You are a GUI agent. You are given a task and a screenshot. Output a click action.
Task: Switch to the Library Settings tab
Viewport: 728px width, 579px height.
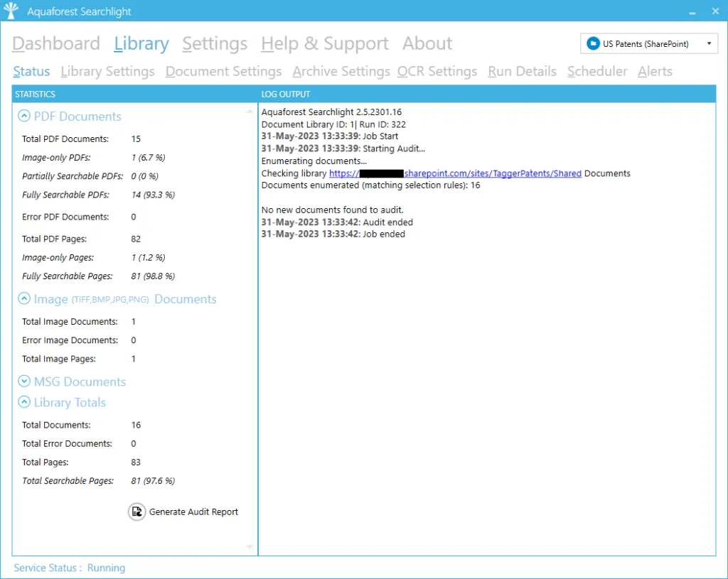pos(107,71)
